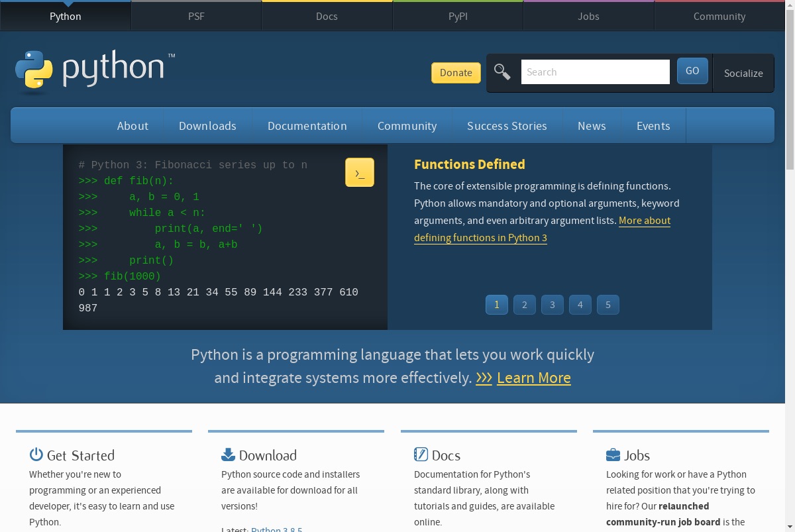The image size is (795, 532).
Task: Show slide 4 of the code carousel
Action: (x=580, y=305)
